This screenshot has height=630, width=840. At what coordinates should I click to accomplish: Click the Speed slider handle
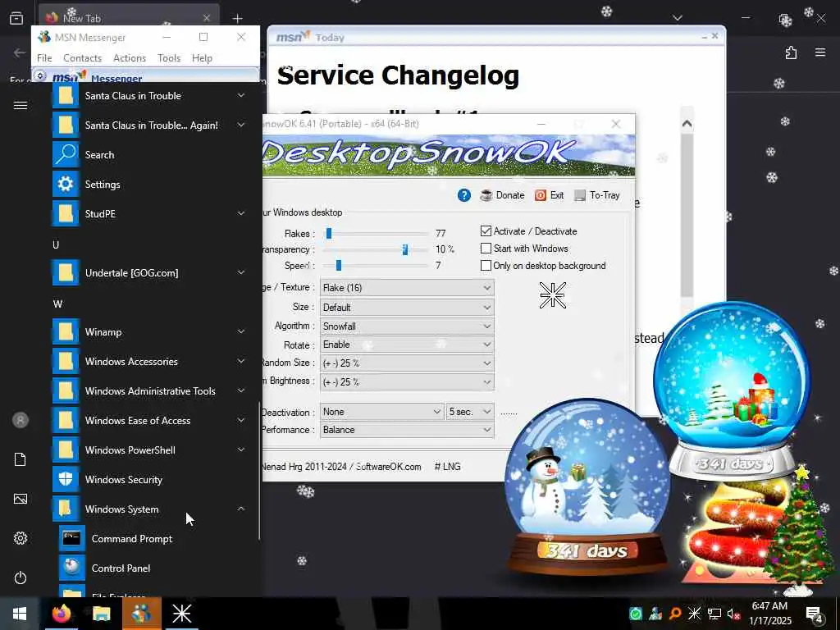339,265
